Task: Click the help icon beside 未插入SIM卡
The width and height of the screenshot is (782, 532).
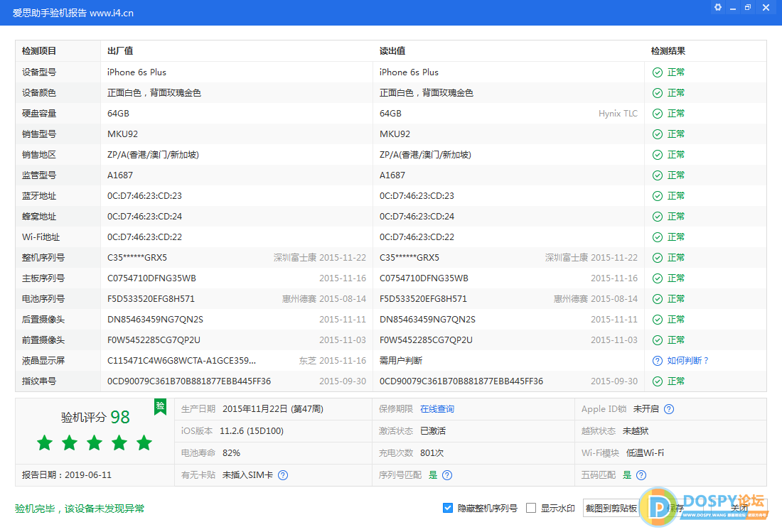Action: [x=283, y=475]
